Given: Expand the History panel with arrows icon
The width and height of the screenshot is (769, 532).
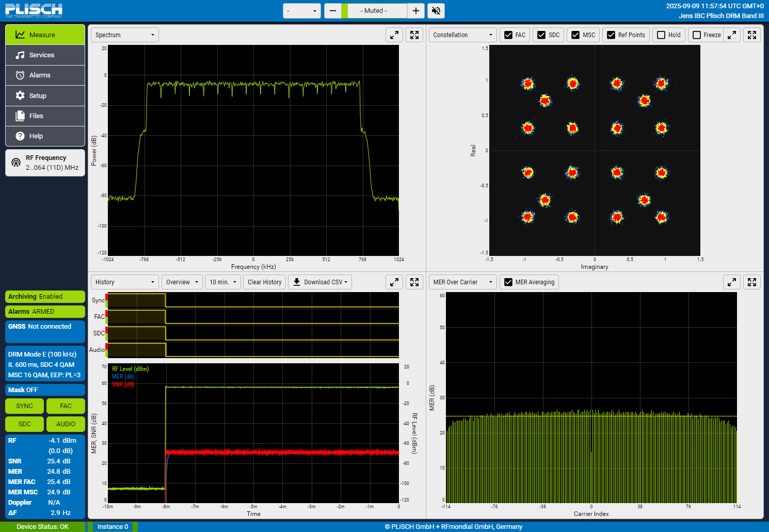Looking at the screenshot, I should click(394, 282).
